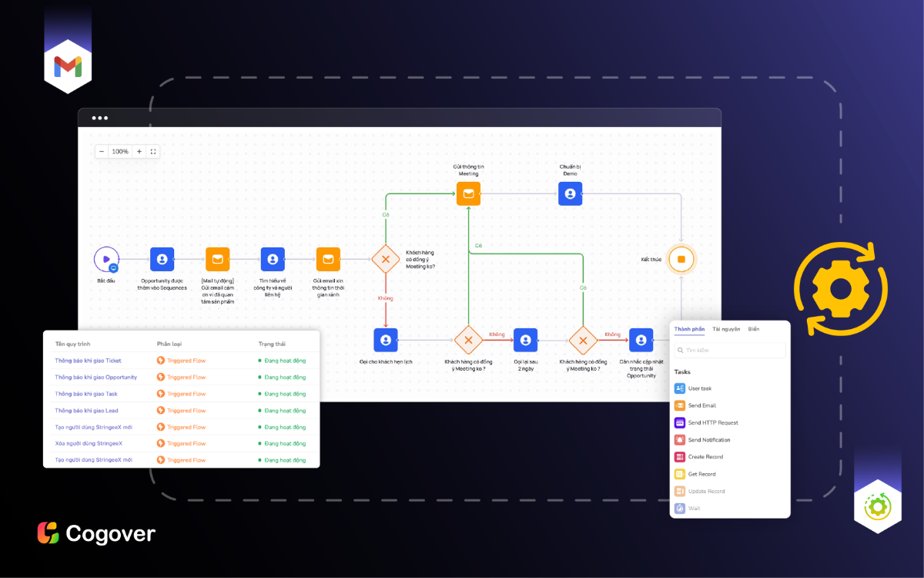Click the 'Tìm kiếm' search field

tap(728, 350)
